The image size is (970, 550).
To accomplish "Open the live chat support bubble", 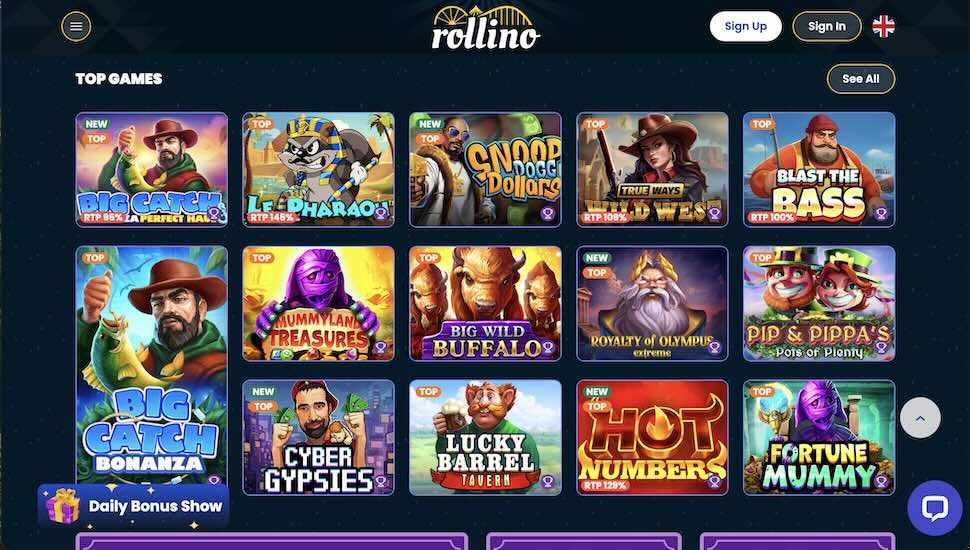I will [x=935, y=508].
